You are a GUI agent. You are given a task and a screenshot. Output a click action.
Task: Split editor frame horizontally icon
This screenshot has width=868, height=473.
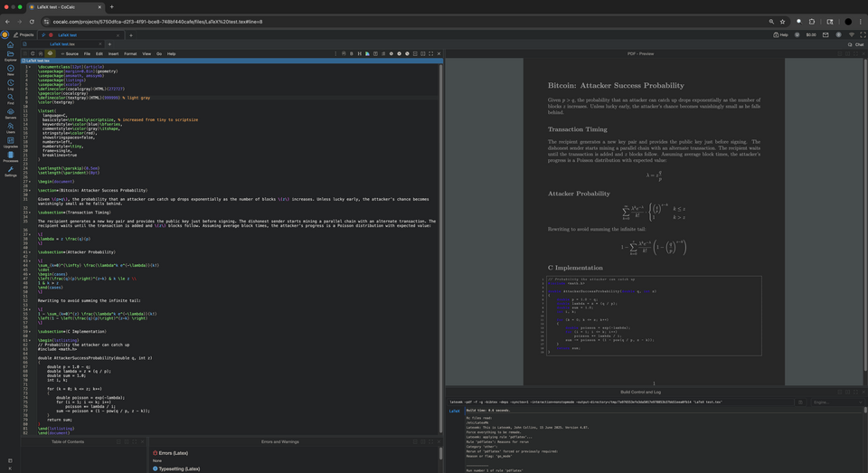[415, 53]
